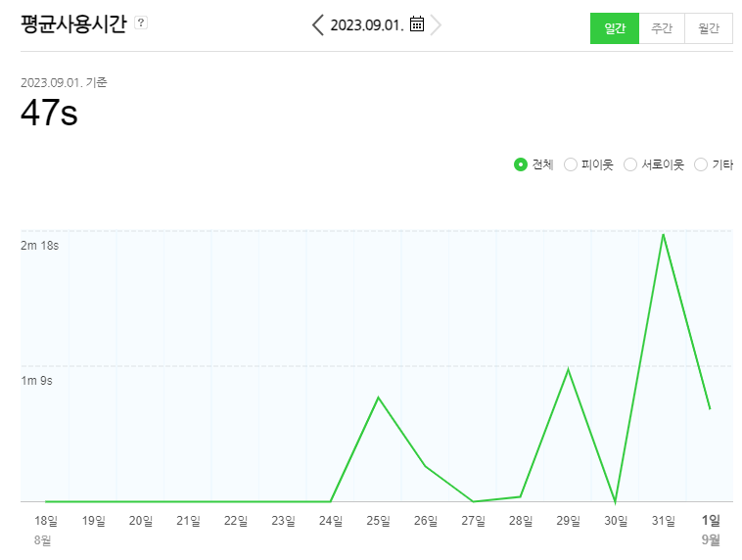
Task: Select the 서로이웃 radio option
Action: tap(629, 164)
